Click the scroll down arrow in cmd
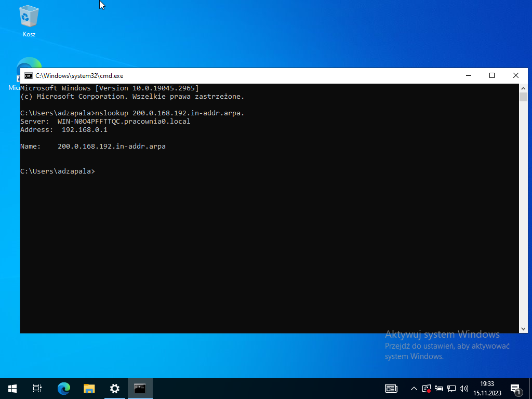 (523, 328)
